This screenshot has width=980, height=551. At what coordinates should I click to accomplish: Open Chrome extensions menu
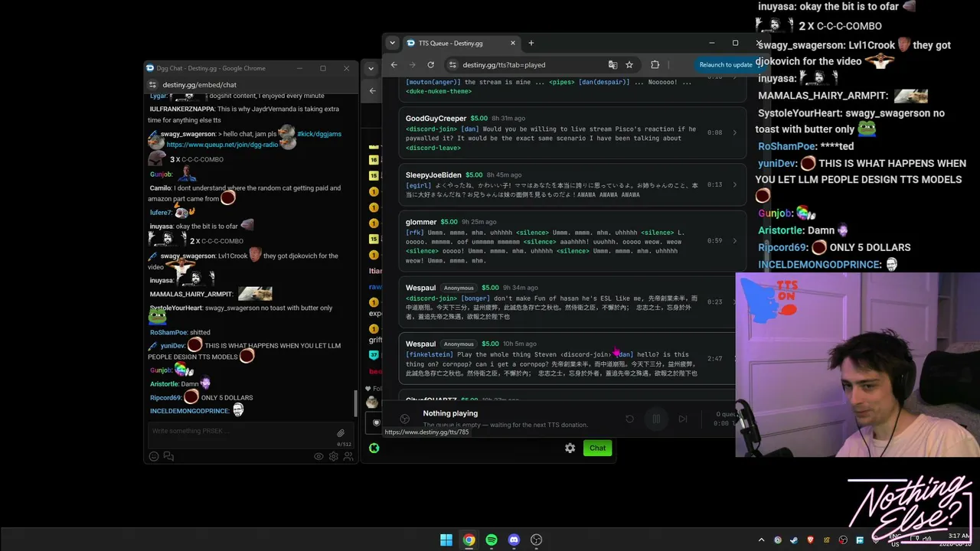[x=655, y=65]
